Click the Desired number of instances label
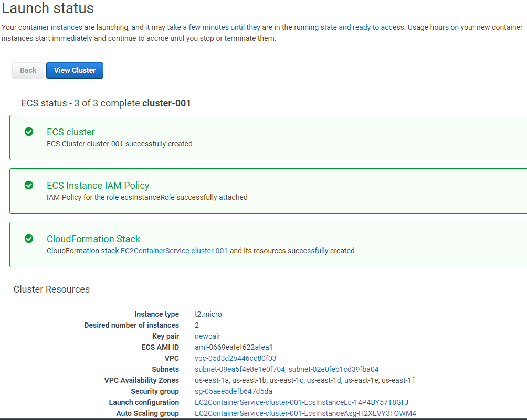The image size is (527, 420). point(131,325)
